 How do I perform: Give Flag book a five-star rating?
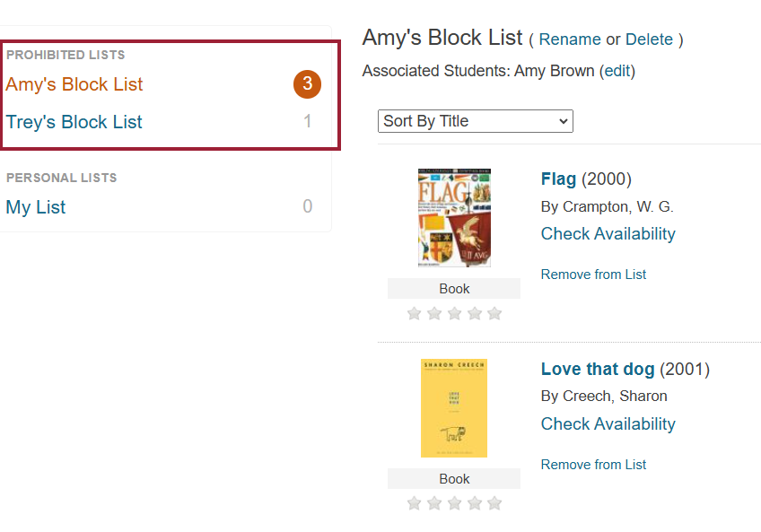click(494, 314)
